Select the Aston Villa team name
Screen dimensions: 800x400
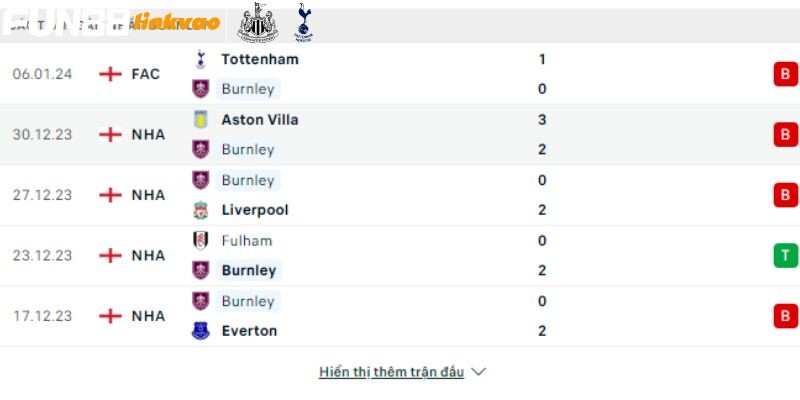[x=260, y=120]
